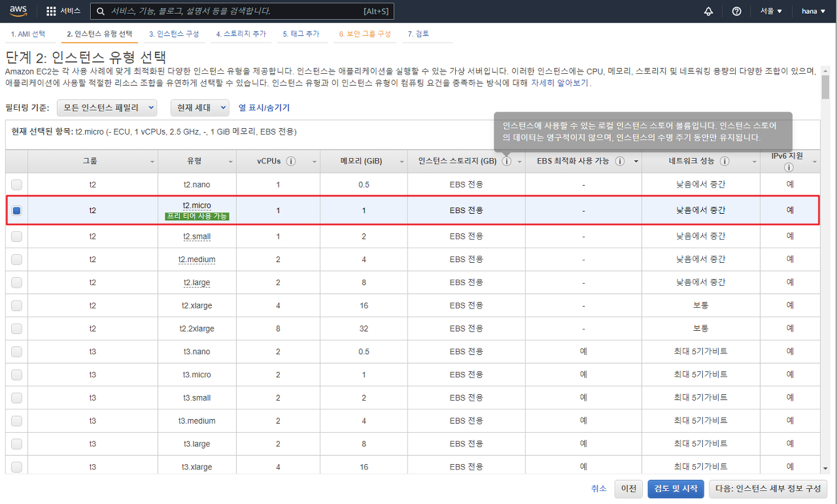
Task: Show info icon for 네트워크 성능 column
Action: pos(725,161)
